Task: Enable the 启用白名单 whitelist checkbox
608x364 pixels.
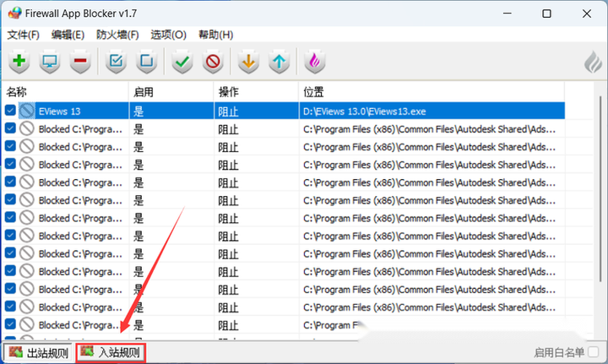Action: coord(593,352)
